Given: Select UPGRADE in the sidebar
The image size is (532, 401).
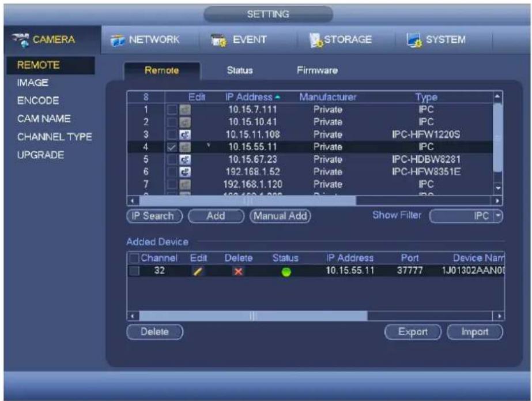Looking at the screenshot, I should click(40, 155).
